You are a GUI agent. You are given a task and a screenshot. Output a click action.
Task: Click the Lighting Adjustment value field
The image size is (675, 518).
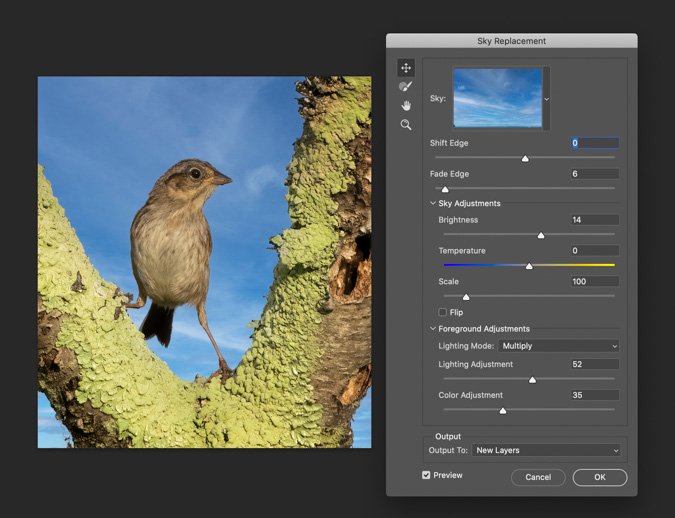pos(595,364)
